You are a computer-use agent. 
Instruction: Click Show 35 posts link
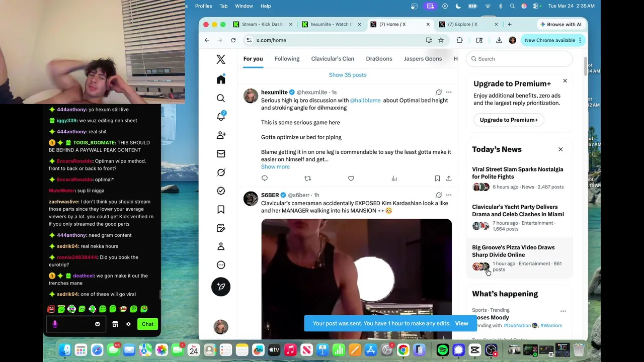pos(348,75)
